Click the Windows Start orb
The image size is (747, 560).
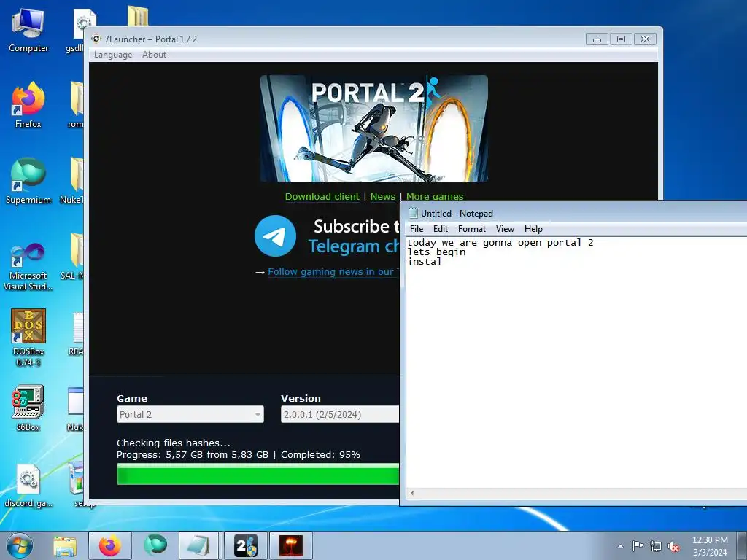pyautogui.click(x=20, y=545)
